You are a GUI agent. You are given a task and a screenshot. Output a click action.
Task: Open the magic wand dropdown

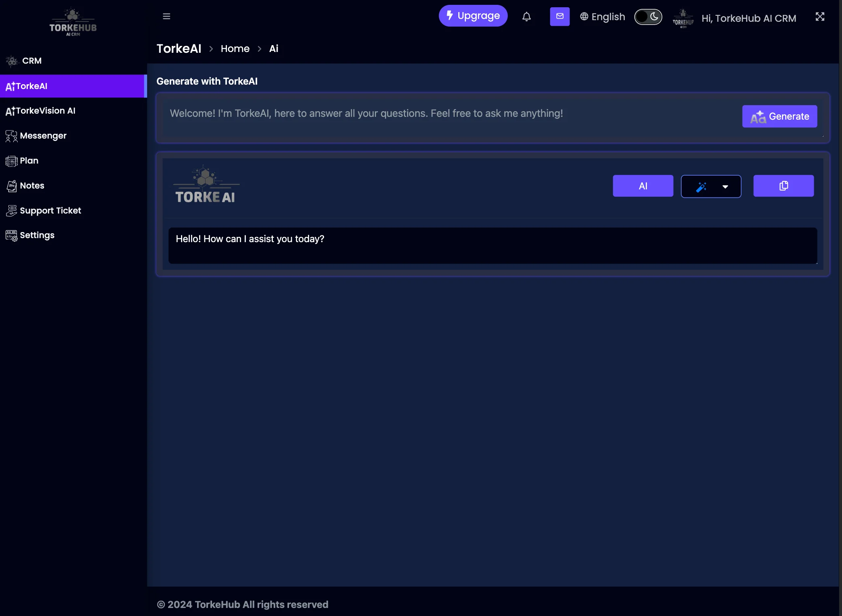[711, 186]
